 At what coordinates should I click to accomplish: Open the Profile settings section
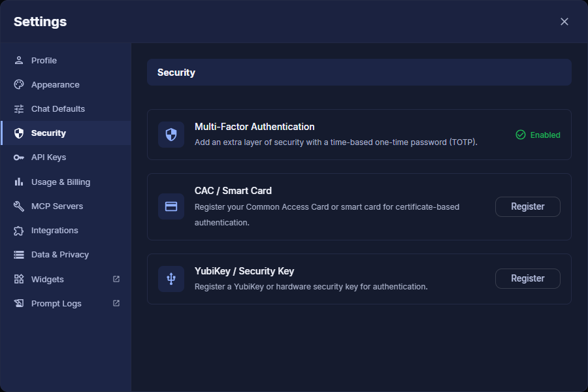(66, 60)
